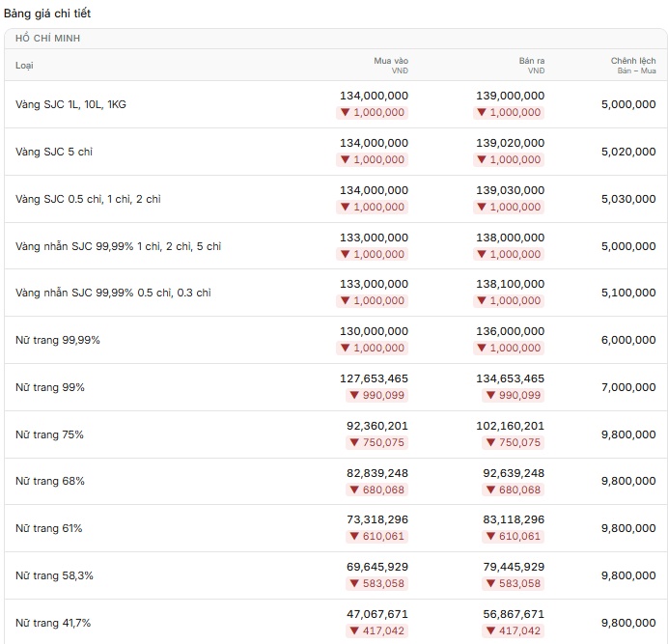Viewport: 668px width, 644px height.
Task: Select the Vàng SJC 1L, 10L, 1KG row
Action: tap(336, 104)
